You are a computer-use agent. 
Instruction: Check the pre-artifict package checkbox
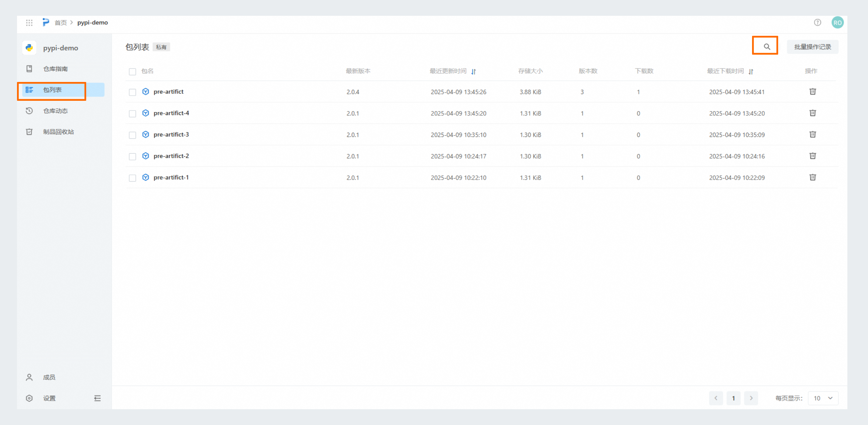pos(132,92)
